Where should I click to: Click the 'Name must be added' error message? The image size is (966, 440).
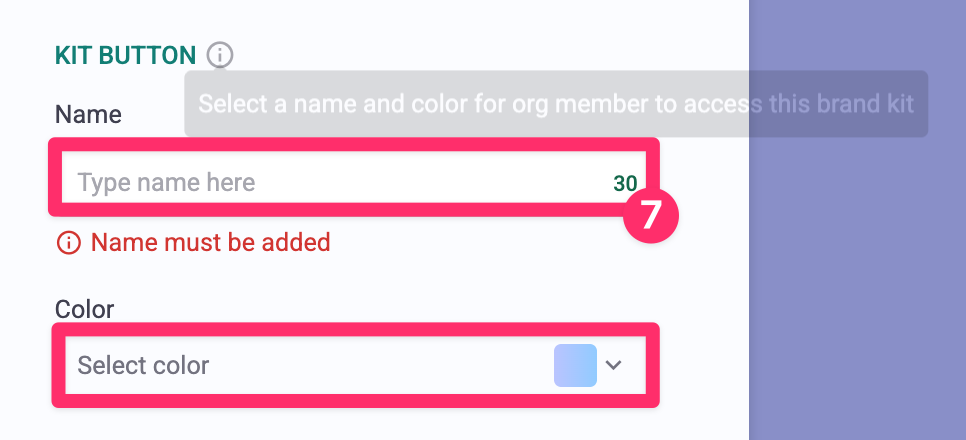[x=210, y=242]
